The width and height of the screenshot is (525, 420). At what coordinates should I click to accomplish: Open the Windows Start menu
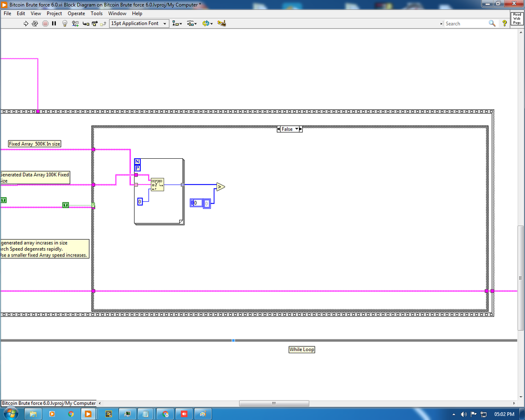tap(11, 414)
